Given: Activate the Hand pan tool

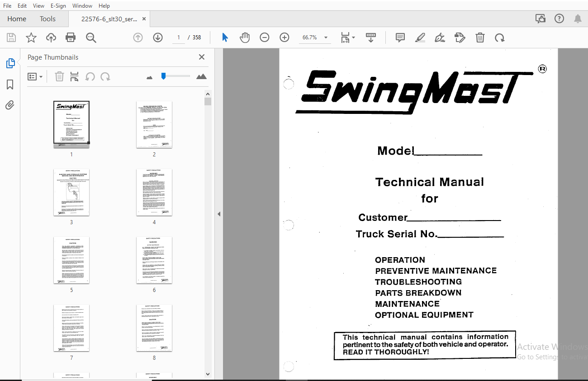Looking at the screenshot, I should click(245, 38).
